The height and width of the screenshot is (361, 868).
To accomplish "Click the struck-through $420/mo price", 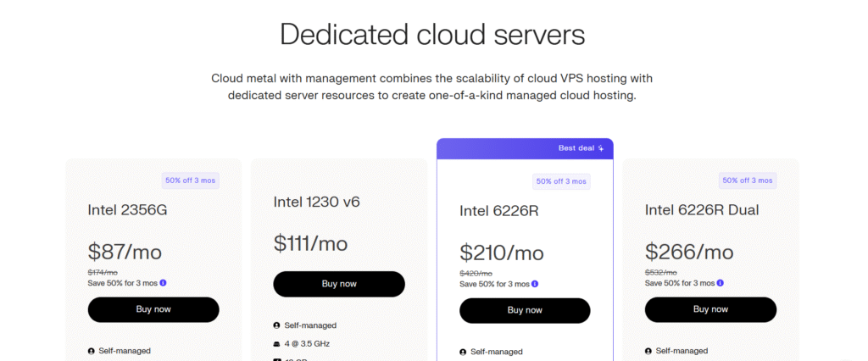I will pos(476,274).
